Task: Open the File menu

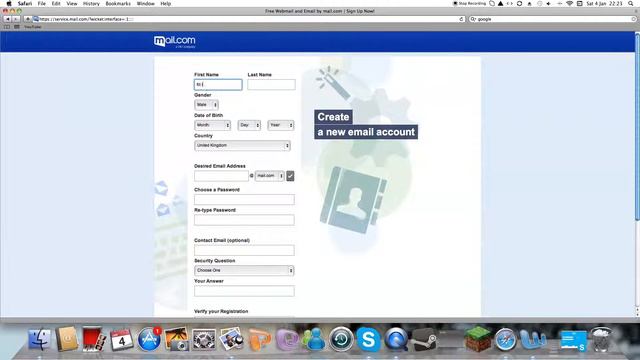Action: coord(42,3)
